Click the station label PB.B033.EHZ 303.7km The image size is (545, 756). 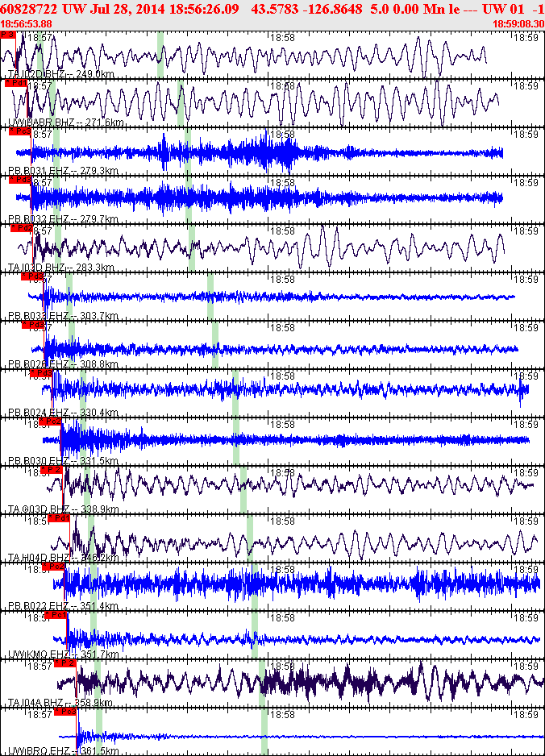[63, 316]
